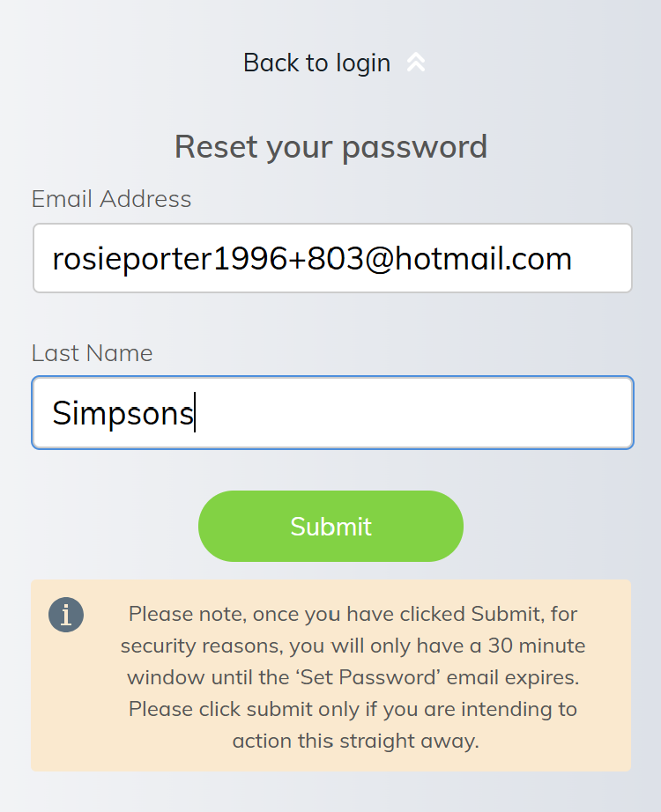Click the blank area after Simpsons text
This screenshot has width=661, height=812.
point(414,413)
